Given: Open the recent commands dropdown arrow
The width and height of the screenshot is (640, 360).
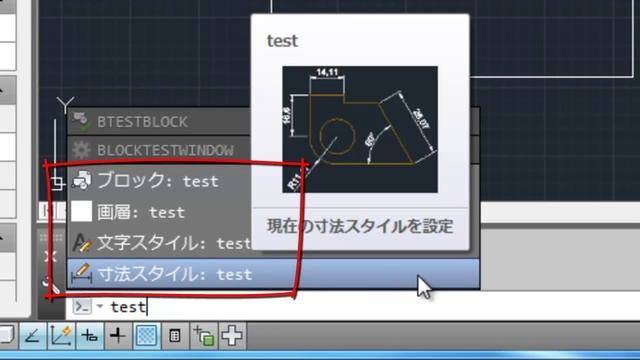Looking at the screenshot, I should (x=100, y=306).
